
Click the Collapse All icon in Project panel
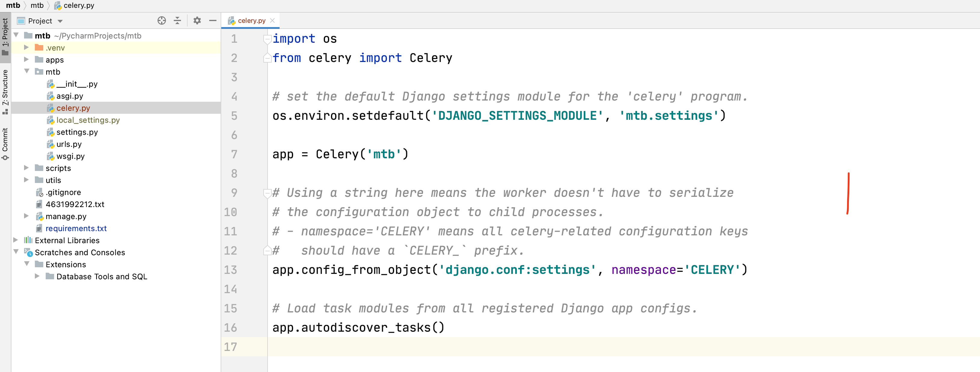pyautogui.click(x=177, y=20)
